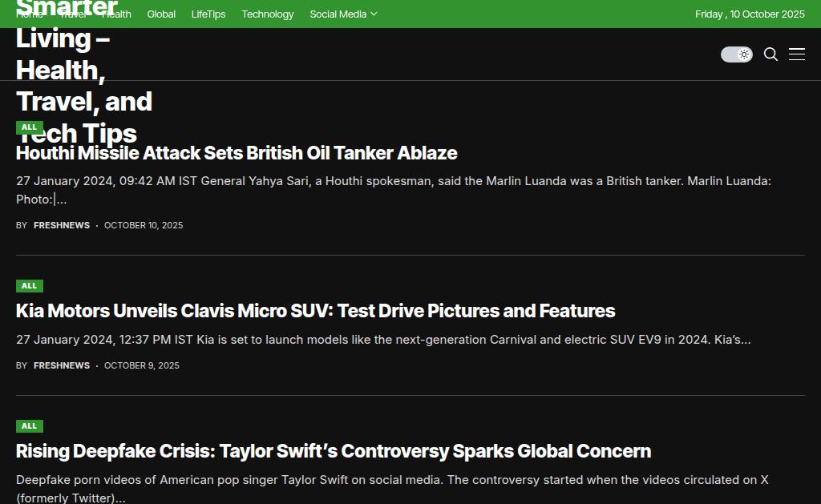The width and height of the screenshot is (821, 504).
Task: Visit FRESHNEWS author page under the Kia article
Action: [62, 366]
